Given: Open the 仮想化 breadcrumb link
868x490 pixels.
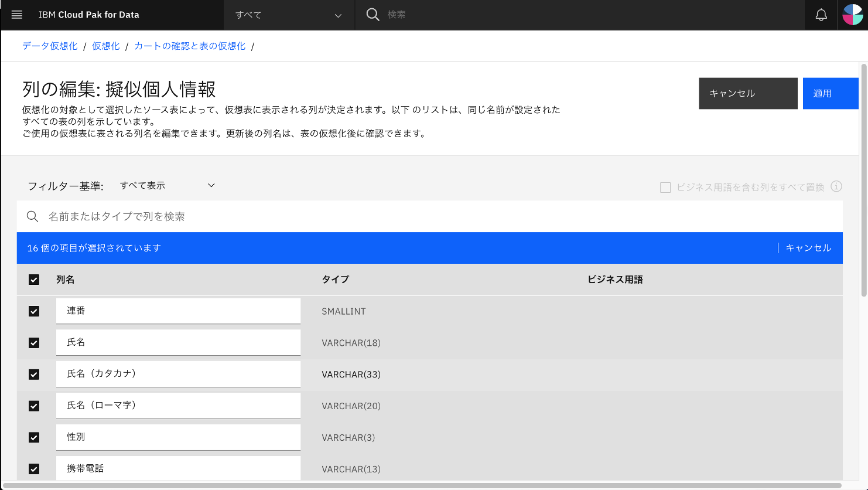Looking at the screenshot, I should tap(105, 46).
